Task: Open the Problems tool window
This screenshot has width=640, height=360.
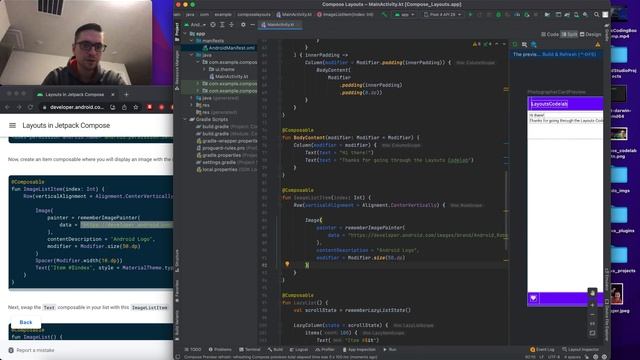Action: tap(220, 349)
